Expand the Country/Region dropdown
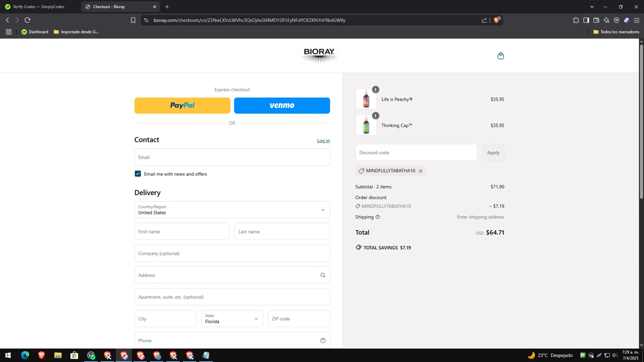Viewport: 644px width, 362px height. point(232,210)
